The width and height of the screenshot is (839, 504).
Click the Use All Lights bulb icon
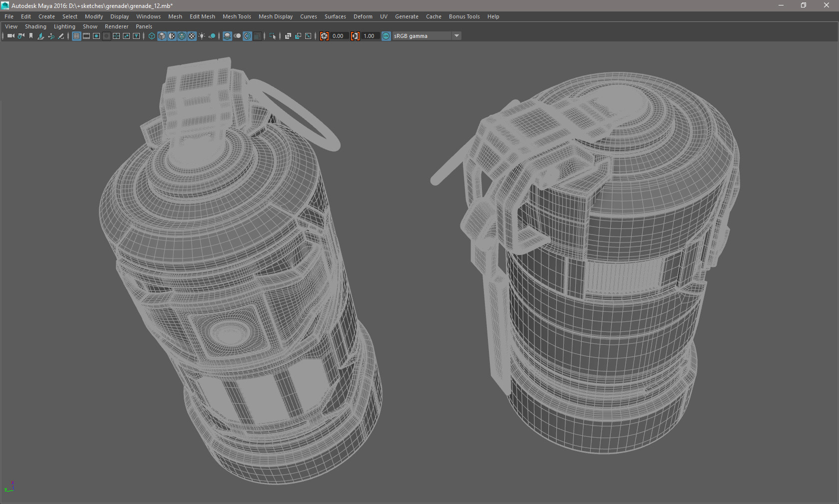click(x=202, y=36)
